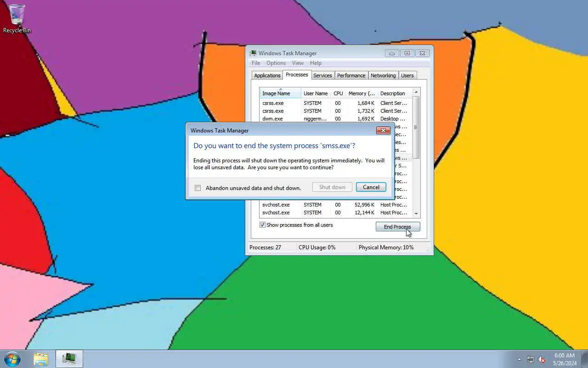Click the process list scroll down arrow

416,213
